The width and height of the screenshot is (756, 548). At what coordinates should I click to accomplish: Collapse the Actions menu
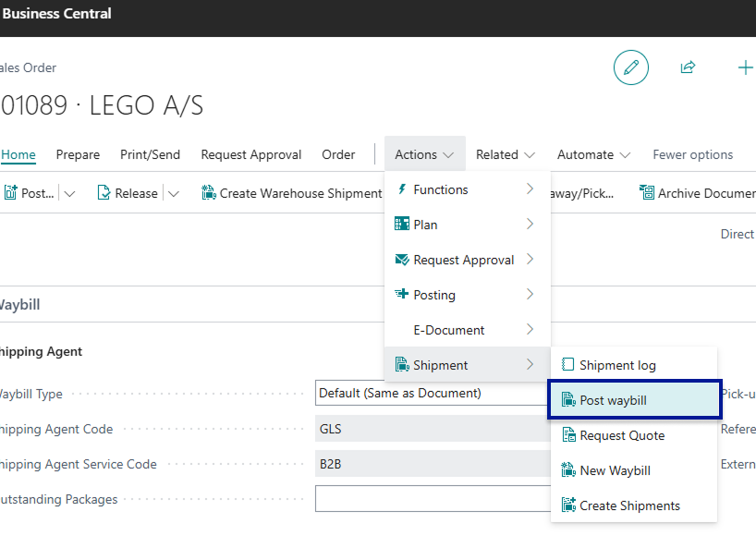click(425, 154)
